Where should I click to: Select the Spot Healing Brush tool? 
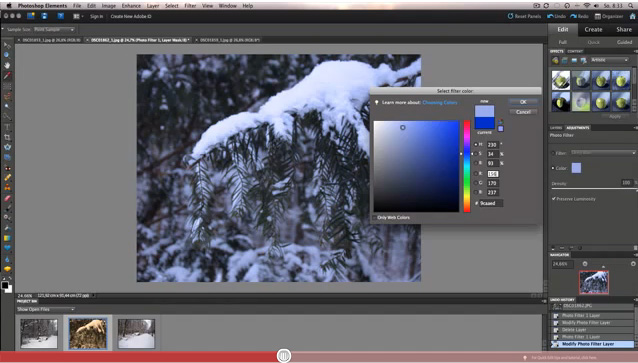[7, 177]
